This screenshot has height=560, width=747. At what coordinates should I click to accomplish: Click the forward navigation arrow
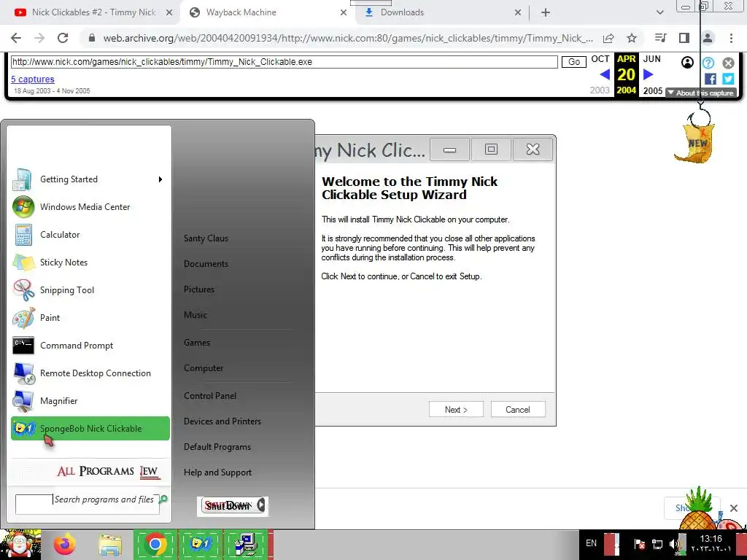(39, 38)
